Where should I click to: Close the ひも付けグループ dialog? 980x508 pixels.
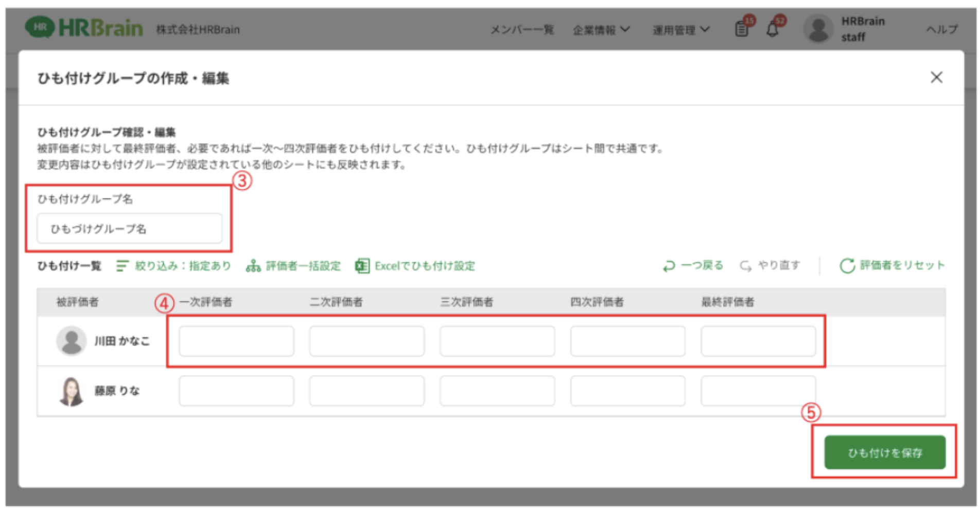(936, 77)
